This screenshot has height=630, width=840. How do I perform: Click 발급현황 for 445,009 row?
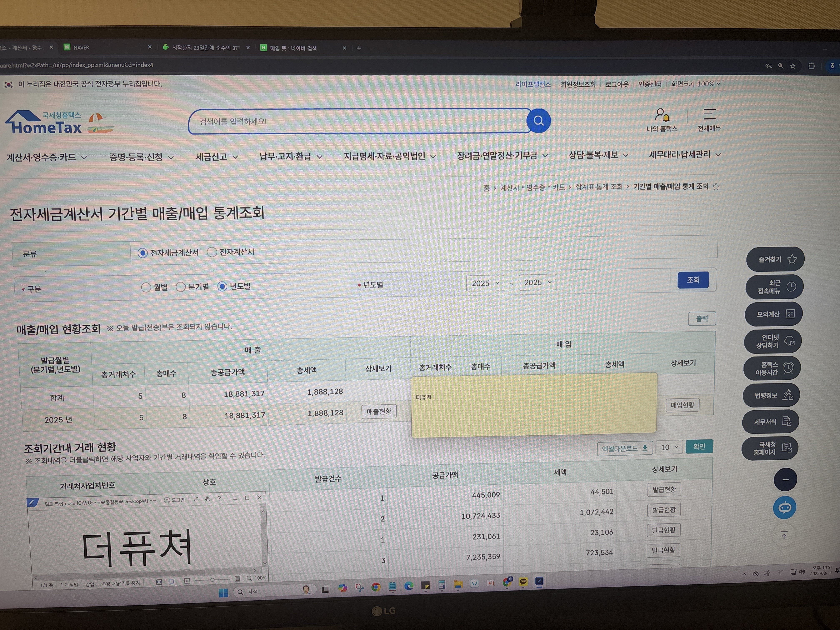[664, 490]
